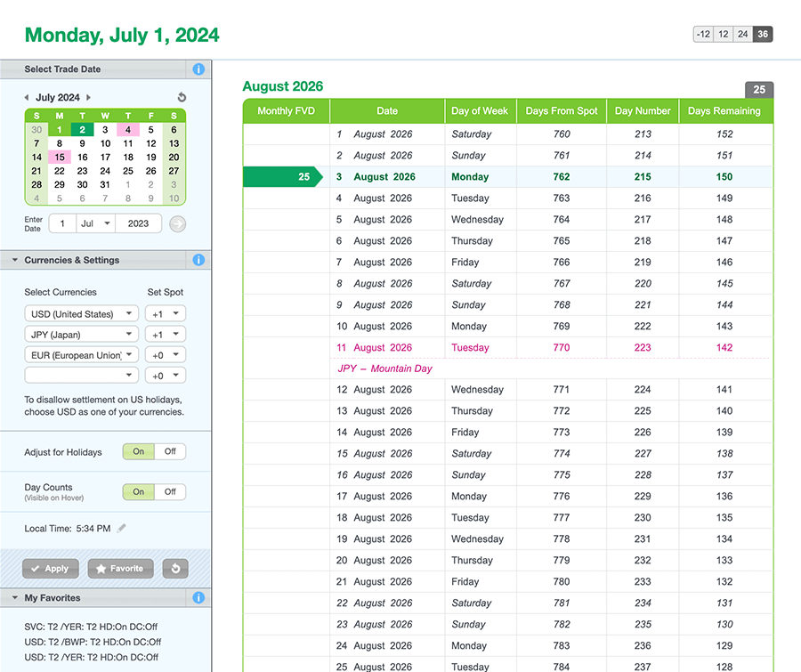Screen dimensions: 801x672
Task: Open Set Spot dropdown for empty currency row
Action: (166, 375)
